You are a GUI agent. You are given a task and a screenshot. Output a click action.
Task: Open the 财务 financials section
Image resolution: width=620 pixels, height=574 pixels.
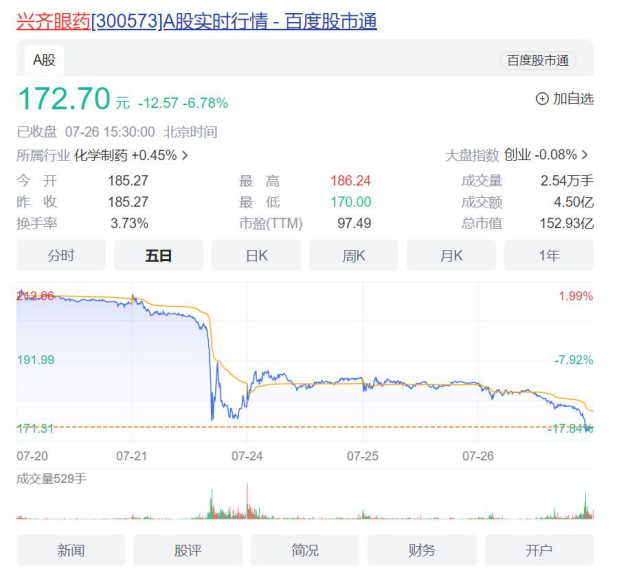tap(422, 550)
